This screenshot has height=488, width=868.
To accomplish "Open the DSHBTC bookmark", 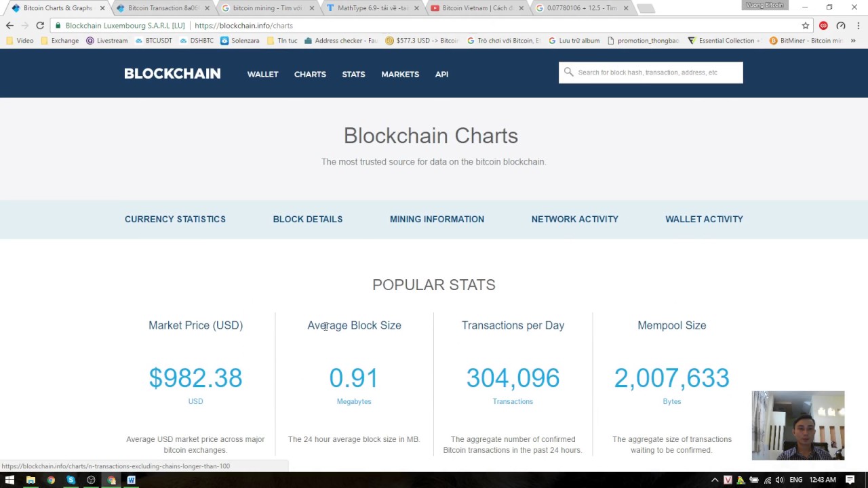I will click(x=197, y=41).
